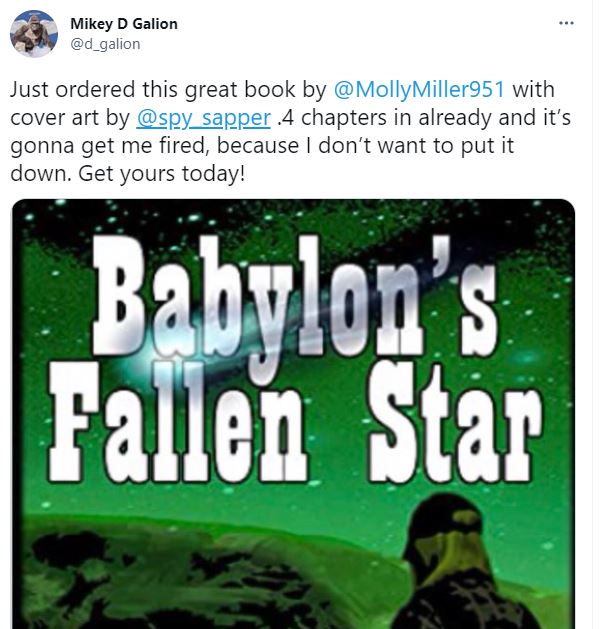The width and height of the screenshot is (610, 629).
Task: Click the 'gonna get me fired' sentence
Action: coord(109,146)
